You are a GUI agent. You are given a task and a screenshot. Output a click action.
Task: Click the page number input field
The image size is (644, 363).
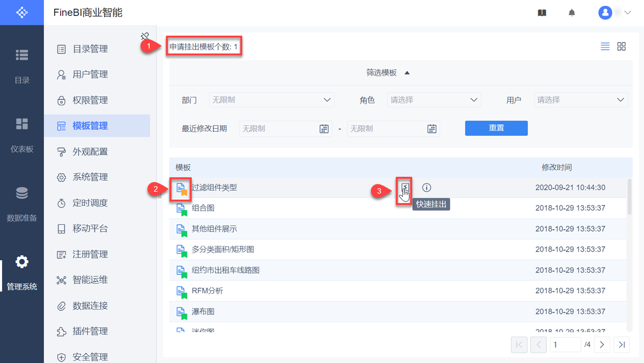point(565,345)
